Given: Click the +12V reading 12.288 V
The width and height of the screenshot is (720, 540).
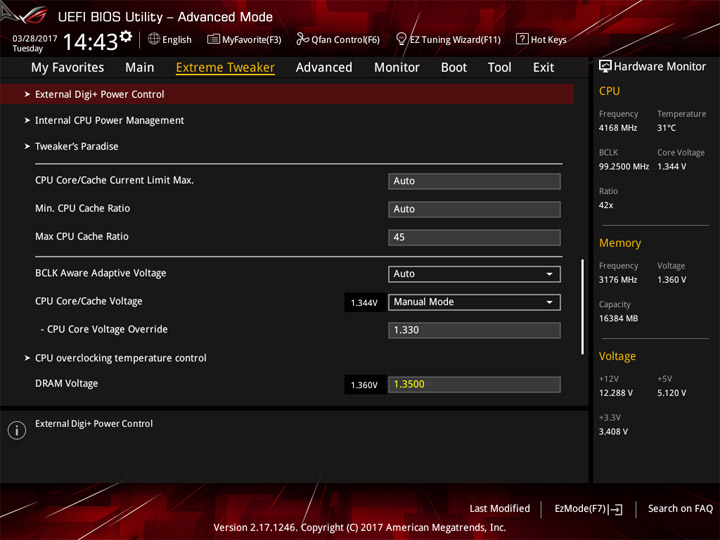Looking at the screenshot, I should click(x=616, y=393).
